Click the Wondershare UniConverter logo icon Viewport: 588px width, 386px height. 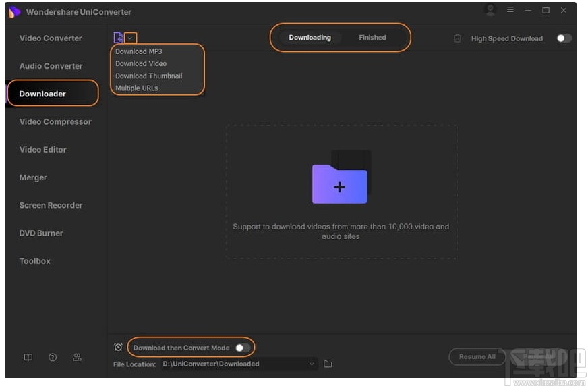point(14,12)
